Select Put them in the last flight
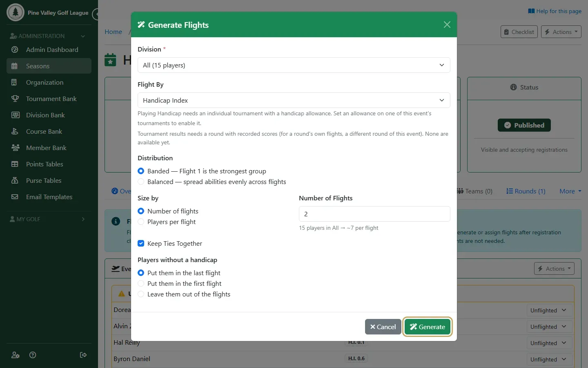The width and height of the screenshot is (588, 368). point(141,273)
